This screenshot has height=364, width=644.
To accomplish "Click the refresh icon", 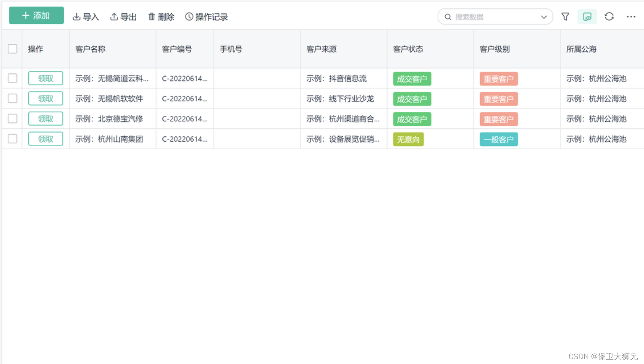I will coord(609,17).
